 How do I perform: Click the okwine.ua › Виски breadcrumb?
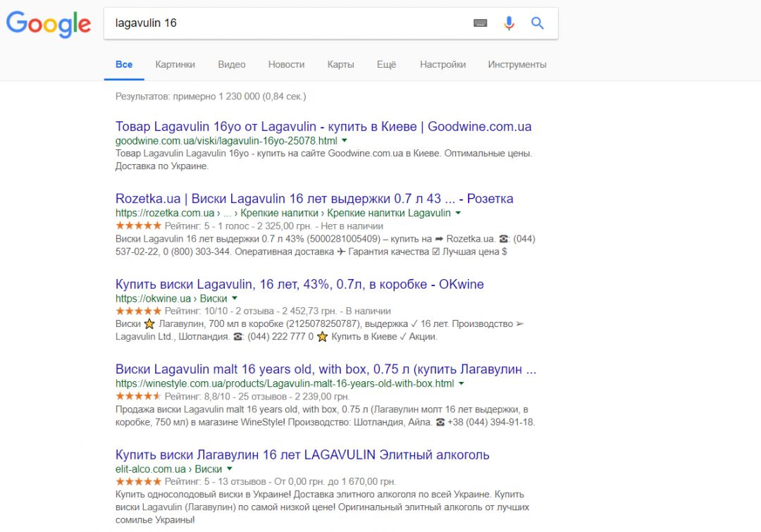click(x=171, y=299)
